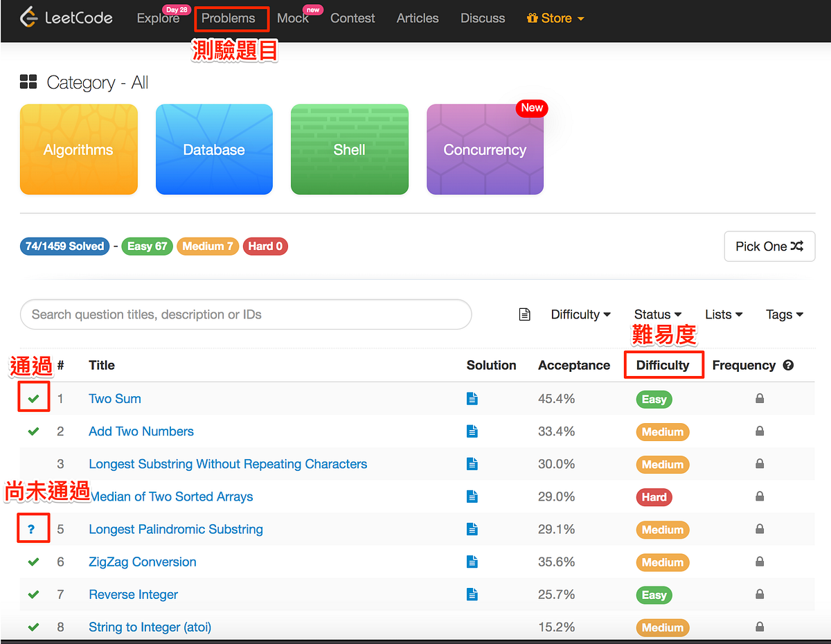The width and height of the screenshot is (831, 644).
Task: Click the Easy label in Two Sum row
Action: coord(654,400)
